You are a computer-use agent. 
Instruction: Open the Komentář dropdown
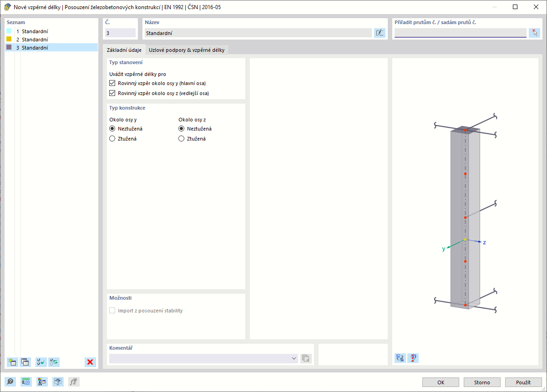[x=294, y=358]
